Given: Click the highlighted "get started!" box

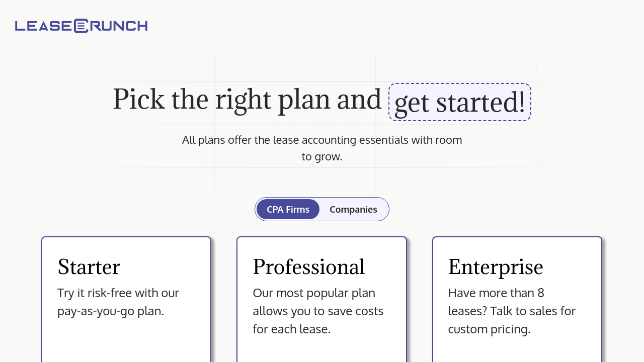Looking at the screenshot, I should pos(459,102).
